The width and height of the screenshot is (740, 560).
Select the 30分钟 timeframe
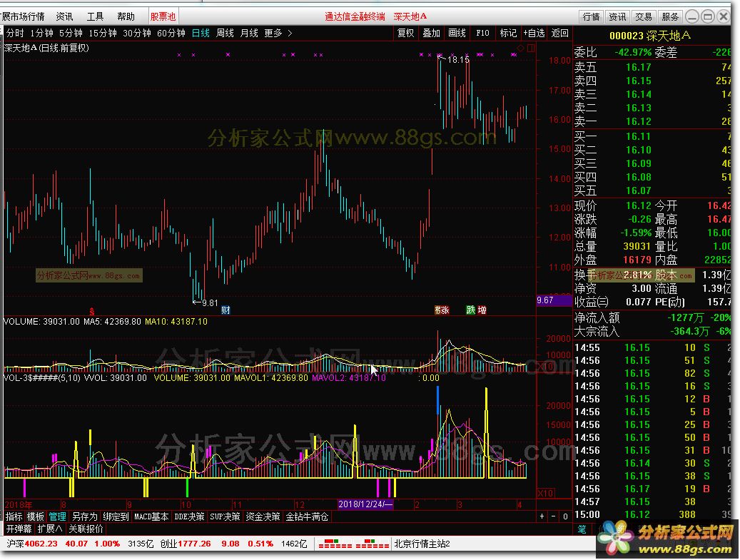click(137, 33)
